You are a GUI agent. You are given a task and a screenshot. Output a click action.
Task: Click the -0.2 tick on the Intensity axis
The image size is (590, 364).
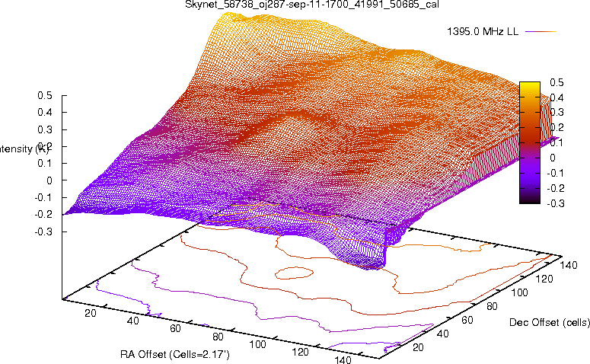[x=43, y=215]
